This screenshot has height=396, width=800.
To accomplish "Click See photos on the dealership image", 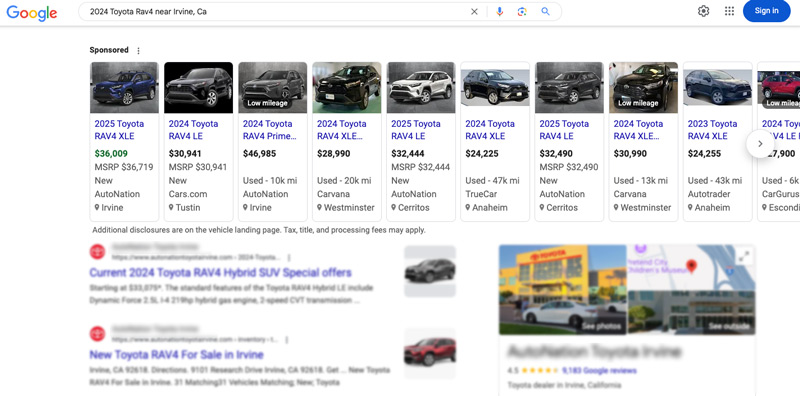I will click(602, 326).
